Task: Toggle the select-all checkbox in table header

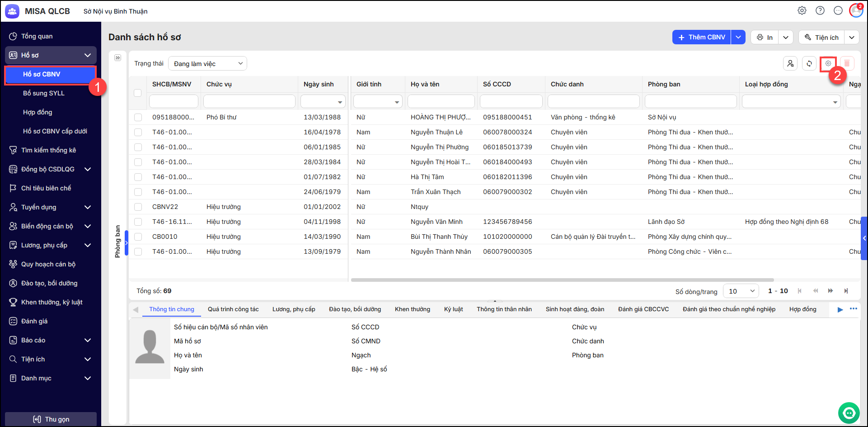Action: pos(138,93)
